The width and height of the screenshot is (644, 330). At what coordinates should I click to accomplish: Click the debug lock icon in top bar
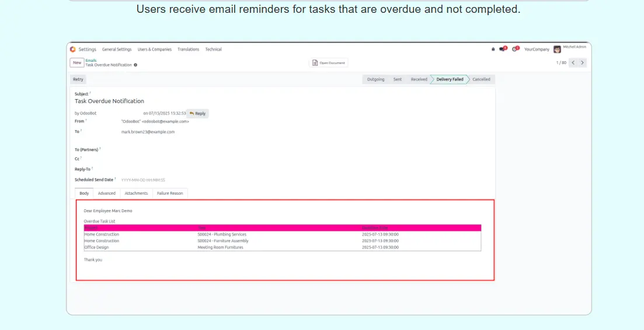493,50
